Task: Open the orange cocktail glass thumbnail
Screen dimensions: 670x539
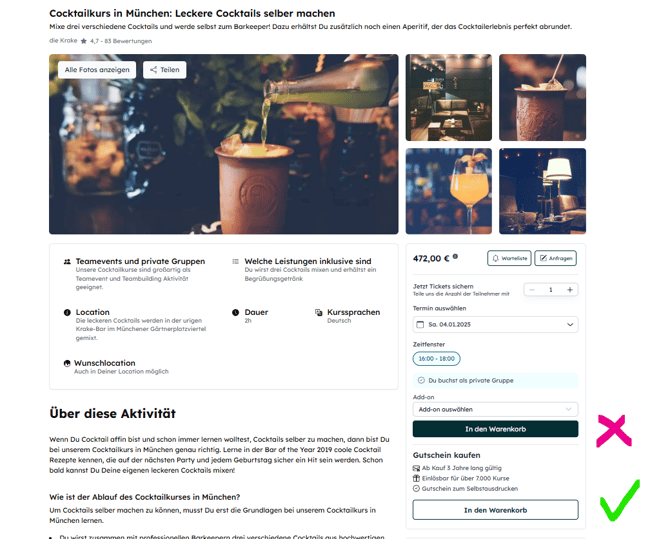Action: [449, 191]
